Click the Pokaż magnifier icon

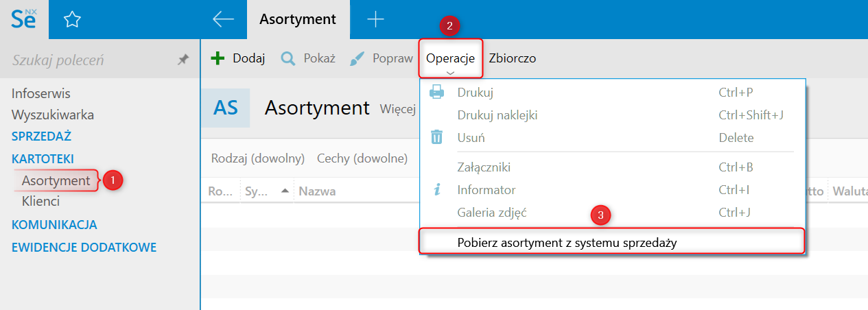click(288, 59)
